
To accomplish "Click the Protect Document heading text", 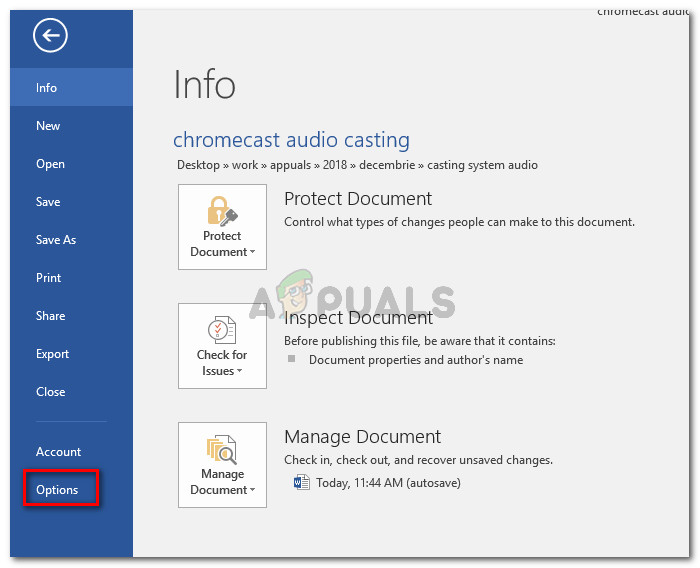I will pyautogui.click(x=358, y=199).
